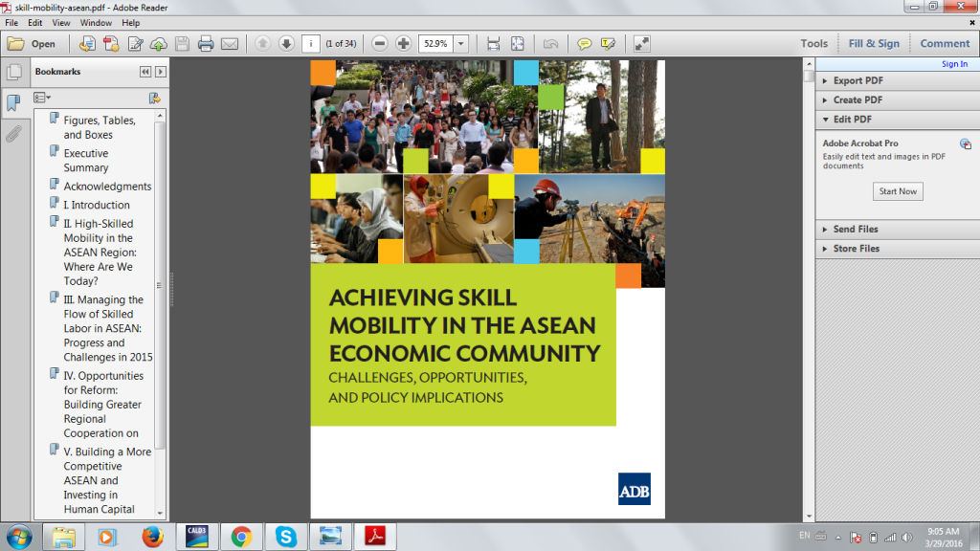
Task: Open Google Chrome from the taskbar
Action: (241, 537)
